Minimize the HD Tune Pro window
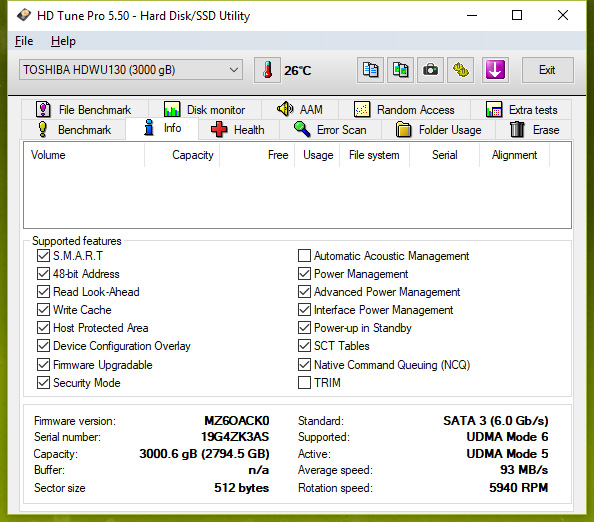 pos(472,15)
